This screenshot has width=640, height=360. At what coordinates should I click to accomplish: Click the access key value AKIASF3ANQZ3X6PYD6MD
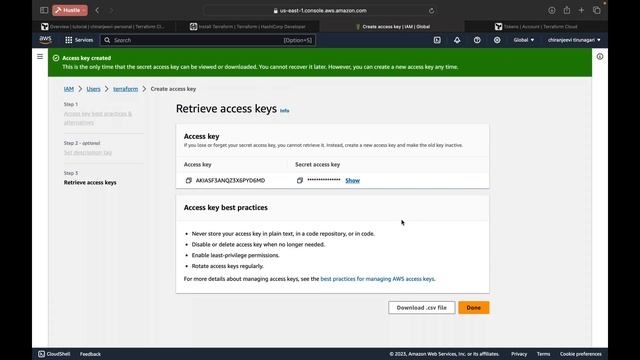[x=230, y=180]
